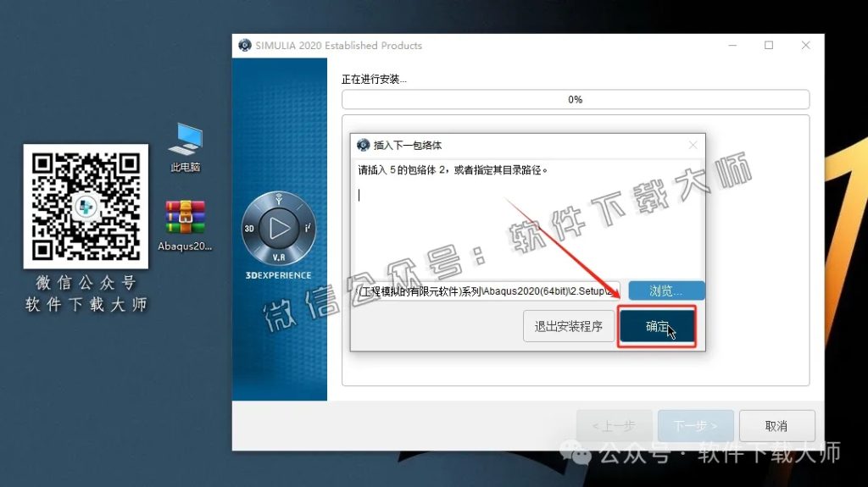Click into the Setup directory path field
The width and height of the screenshot is (868, 487).
[x=487, y=291]
